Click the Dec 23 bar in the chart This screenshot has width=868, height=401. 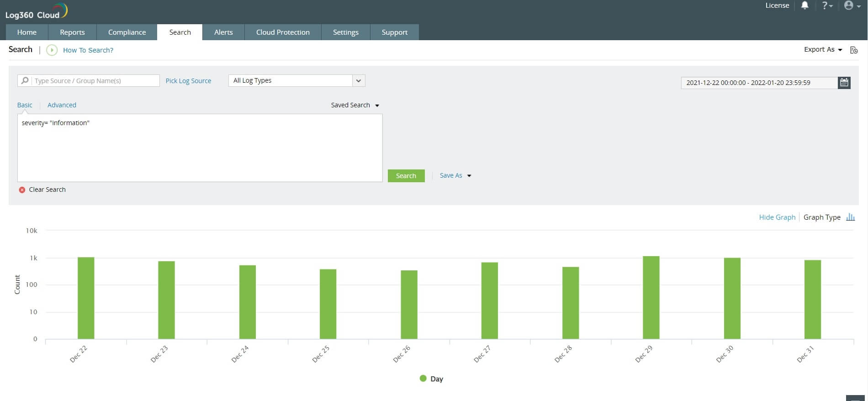(167, 300)
